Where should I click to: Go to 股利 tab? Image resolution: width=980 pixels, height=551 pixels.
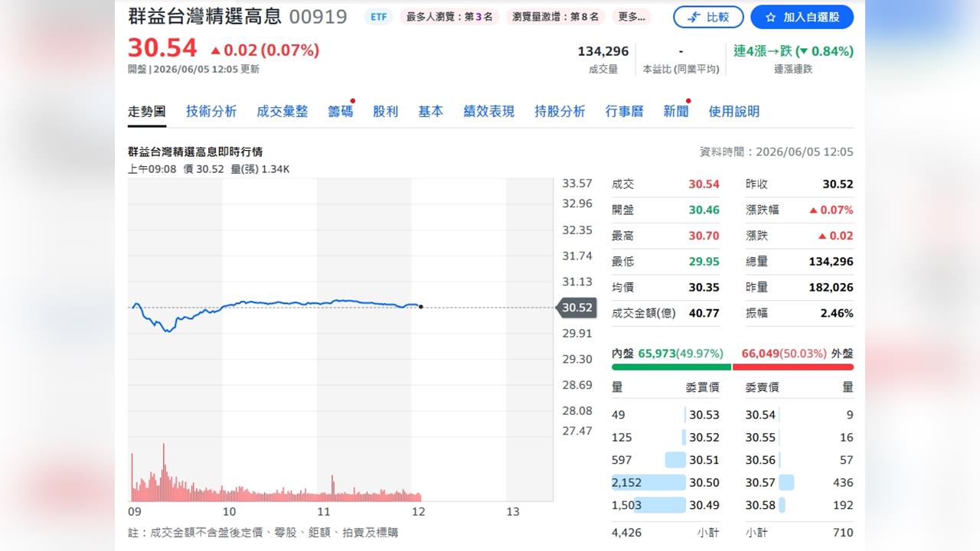pos(386,112)
